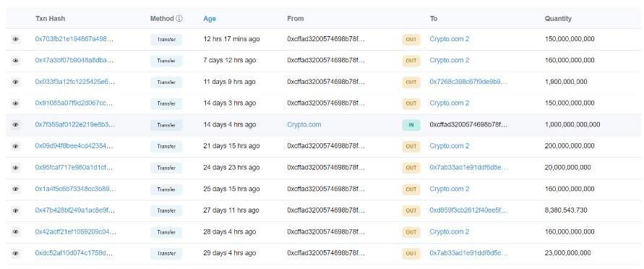
Task: Click eye icon for transaction 0x47a3bf07b9048a8dba
Action: click(16, 61)
